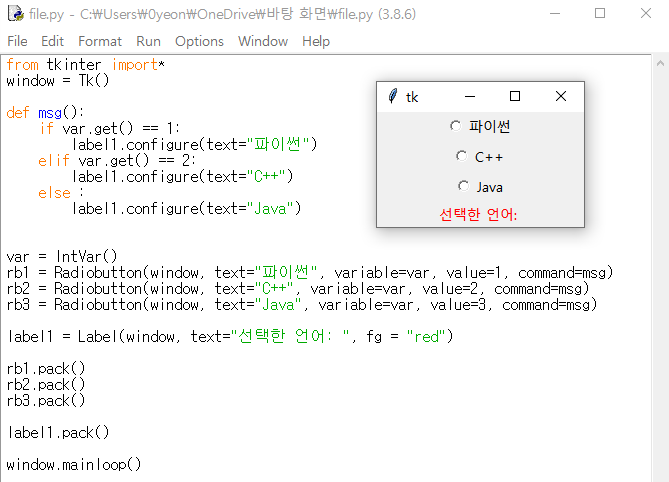Open the Run menu
This screenshot has height=482, width=669.
[x=148, y=41]
